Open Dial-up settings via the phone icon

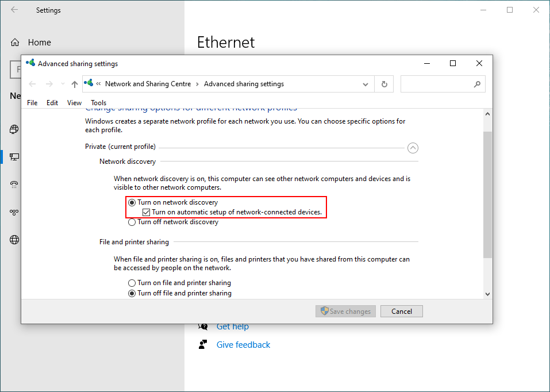pos(14,185)
